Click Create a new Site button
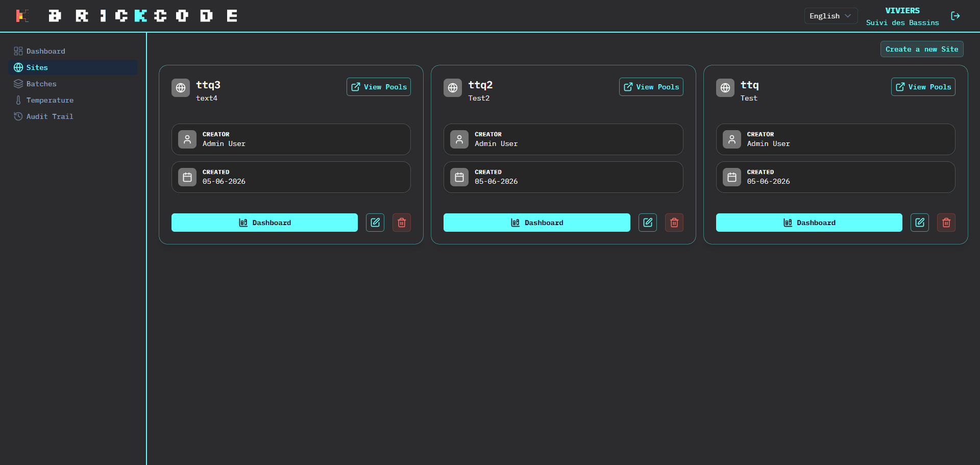This screenshot has width=980, height=465. [922, 49]
